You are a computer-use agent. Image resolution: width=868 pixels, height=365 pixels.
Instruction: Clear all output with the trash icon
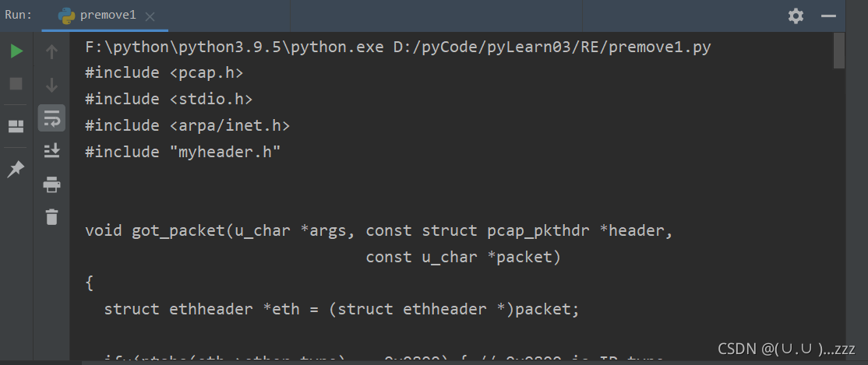point(52,217)
